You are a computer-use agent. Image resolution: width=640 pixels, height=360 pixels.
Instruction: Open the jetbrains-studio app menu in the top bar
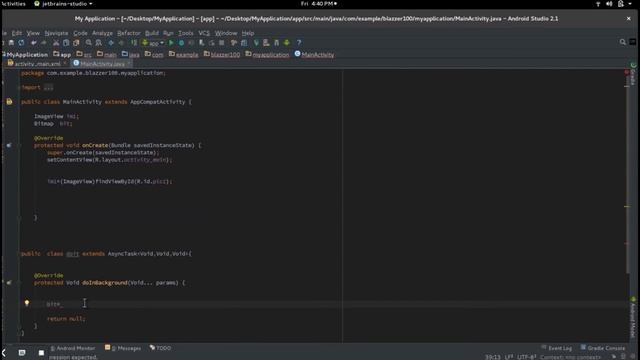coord(63,4)
